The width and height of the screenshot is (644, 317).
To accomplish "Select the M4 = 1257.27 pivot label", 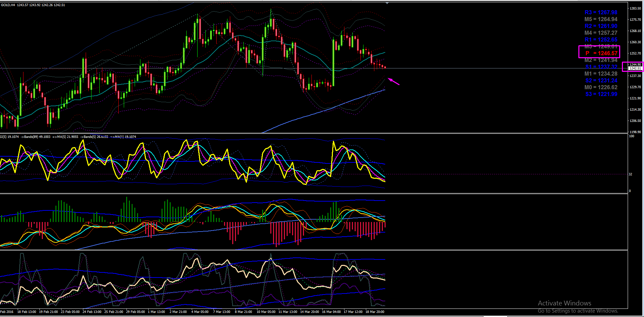I will 601,33.
